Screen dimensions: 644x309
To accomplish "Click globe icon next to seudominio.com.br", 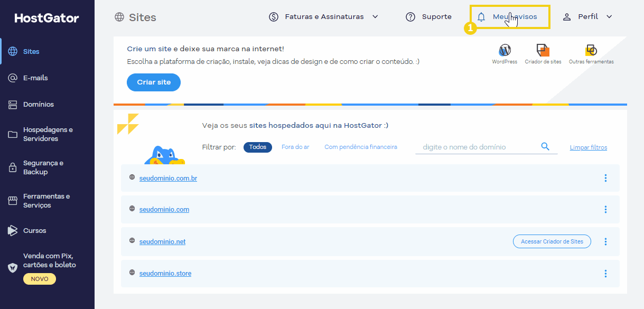I will (132, 177).
